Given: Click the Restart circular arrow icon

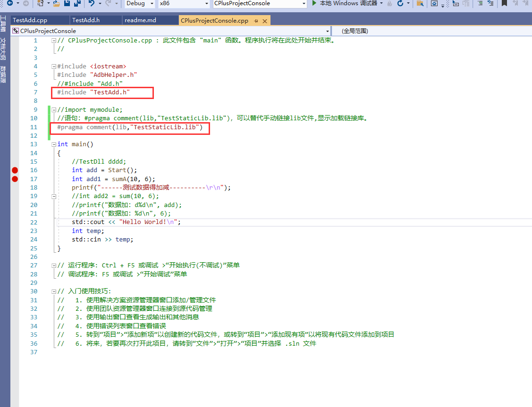Looking at the screenshot, I should click(x=400, y=3).
